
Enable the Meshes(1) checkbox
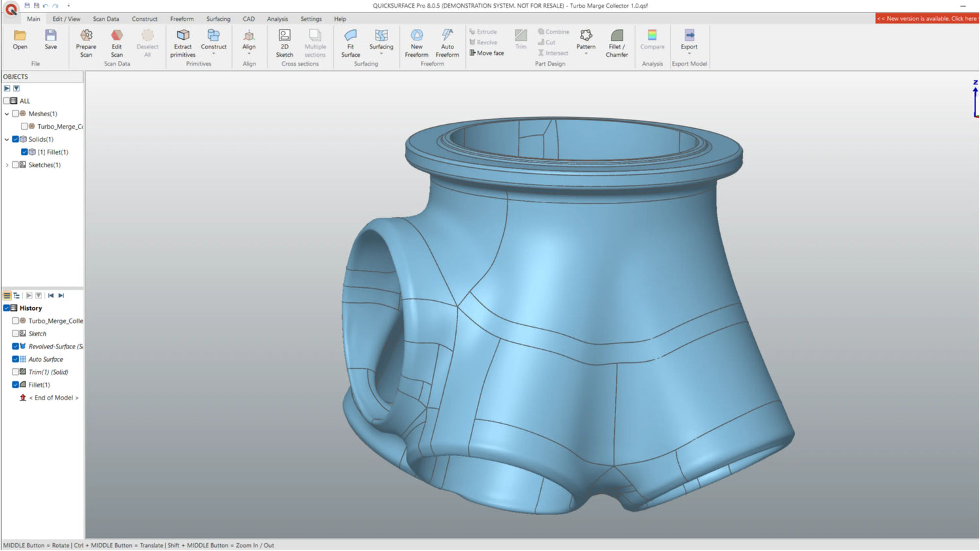[16, 114]
